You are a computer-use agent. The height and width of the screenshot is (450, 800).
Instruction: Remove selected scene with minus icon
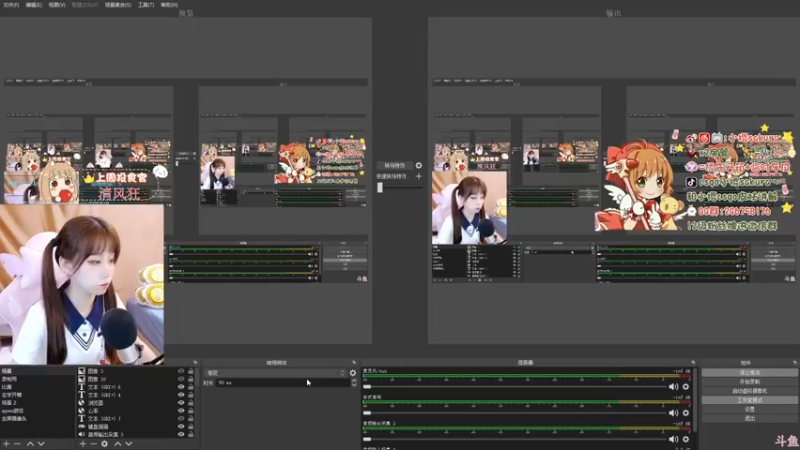click(17, 444)
